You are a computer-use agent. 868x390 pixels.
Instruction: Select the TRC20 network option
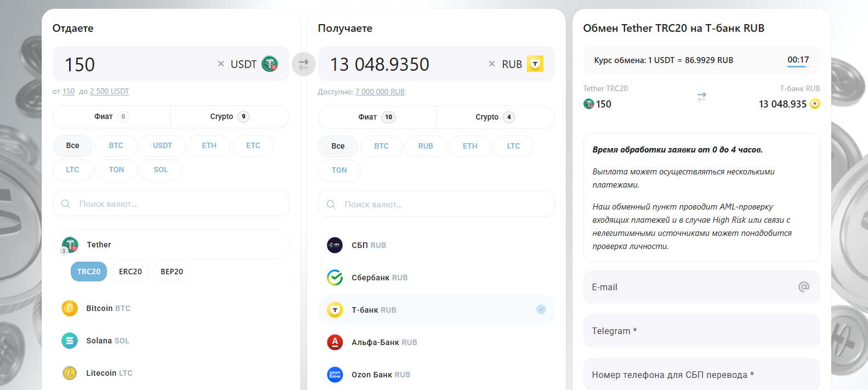tap(89, 272)
